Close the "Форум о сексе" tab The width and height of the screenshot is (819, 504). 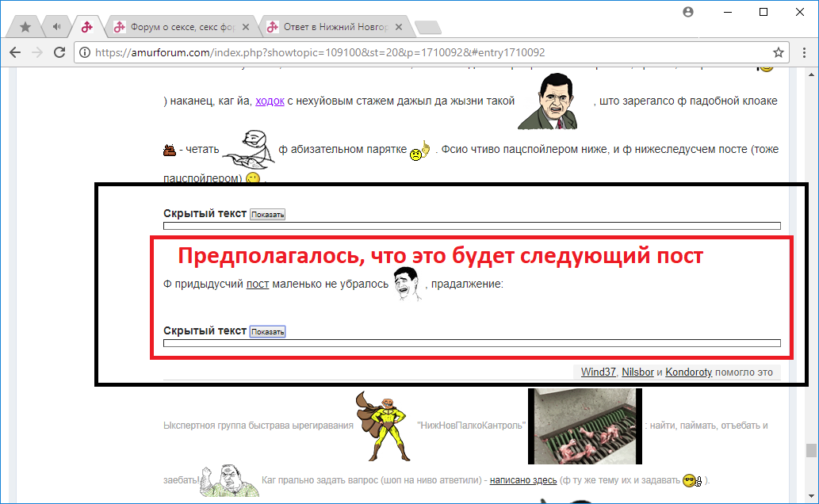click(246, 27)
